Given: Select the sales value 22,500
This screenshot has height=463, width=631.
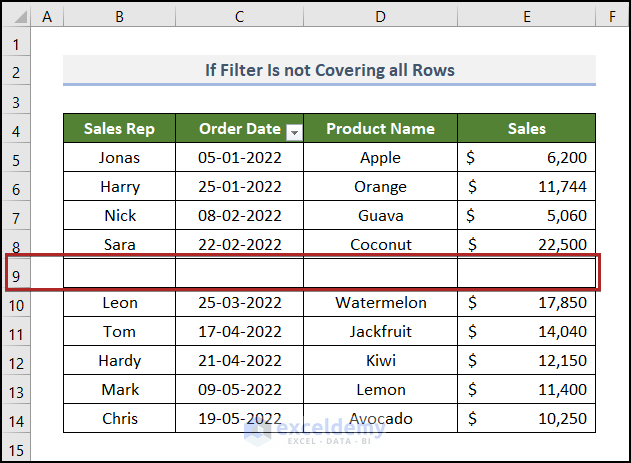Looking at the screenshot, I should point(526,244).
